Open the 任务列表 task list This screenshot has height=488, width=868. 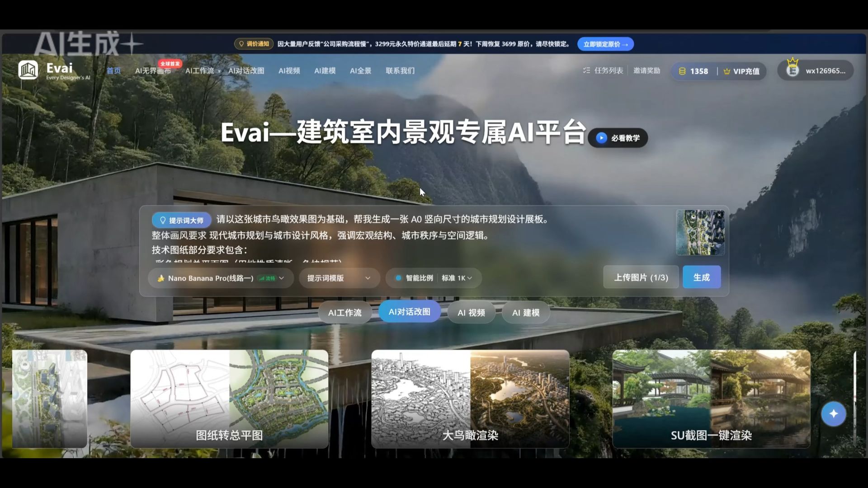click(603, 70)
